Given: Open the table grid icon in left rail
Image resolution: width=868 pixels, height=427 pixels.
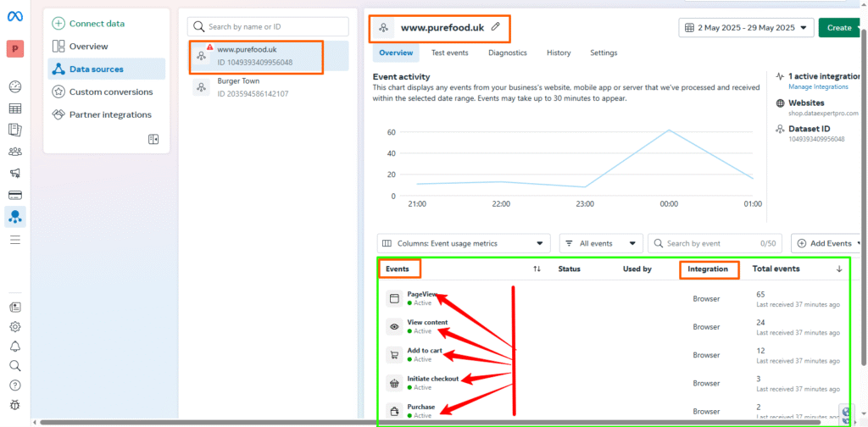Looking at the screenshot, I should (15, 108).
